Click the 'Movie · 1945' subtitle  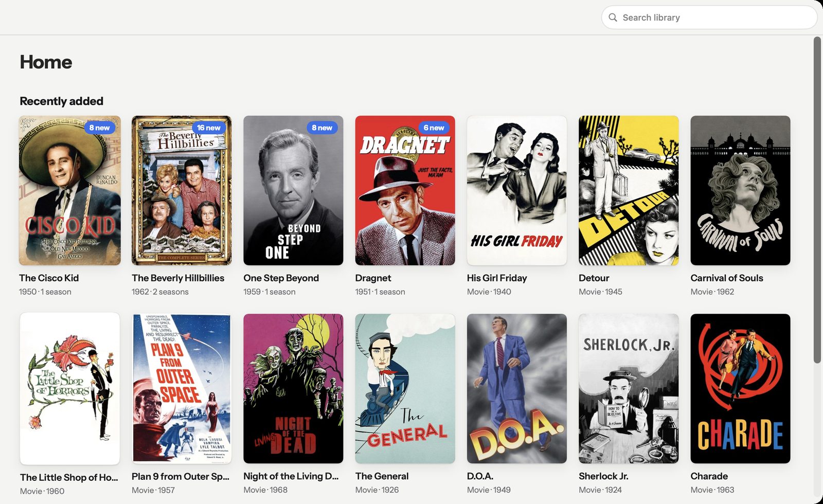coord(600,292)
